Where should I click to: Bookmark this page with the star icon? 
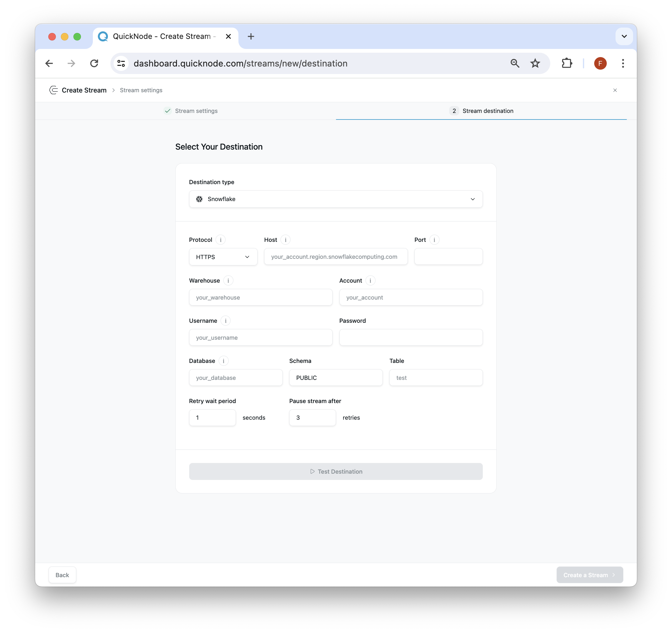pyautogui.click(x=535, y=63)
